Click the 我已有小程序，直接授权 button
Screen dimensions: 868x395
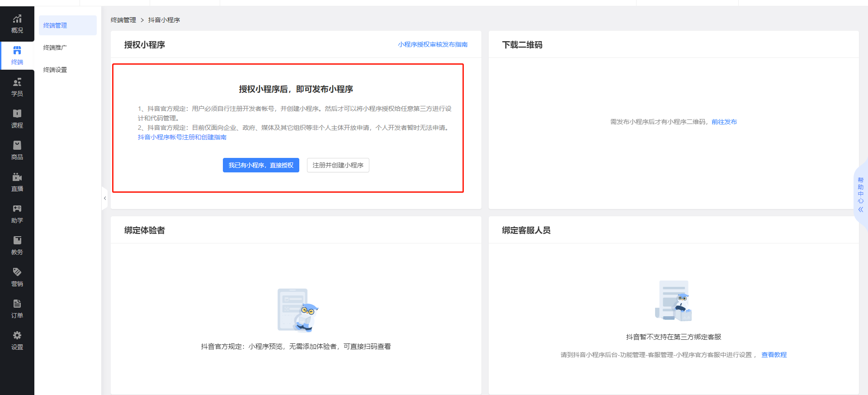(261, 165)
